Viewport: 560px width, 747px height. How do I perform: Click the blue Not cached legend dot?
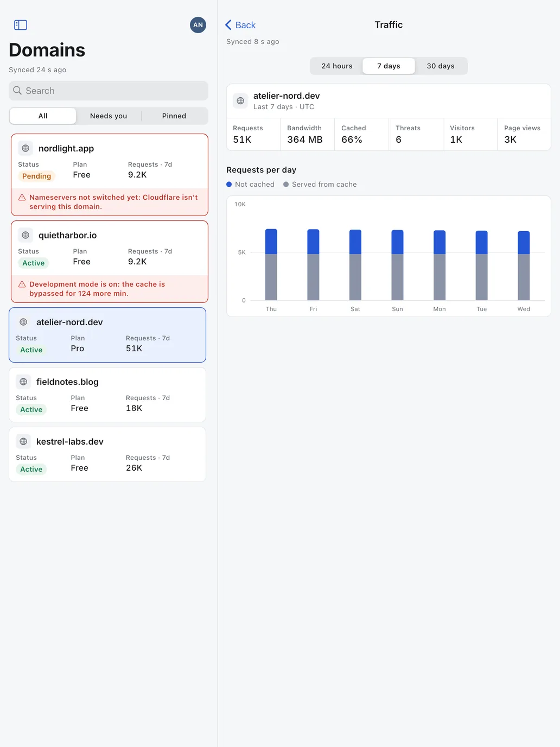click(229, 185)
